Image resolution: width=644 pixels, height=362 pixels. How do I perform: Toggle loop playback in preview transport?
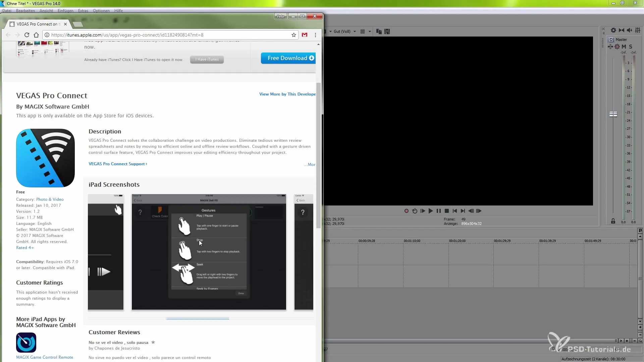click(415, 211)
